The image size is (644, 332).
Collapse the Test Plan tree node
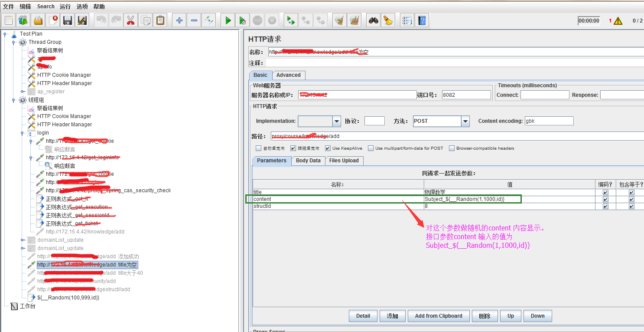5,34
